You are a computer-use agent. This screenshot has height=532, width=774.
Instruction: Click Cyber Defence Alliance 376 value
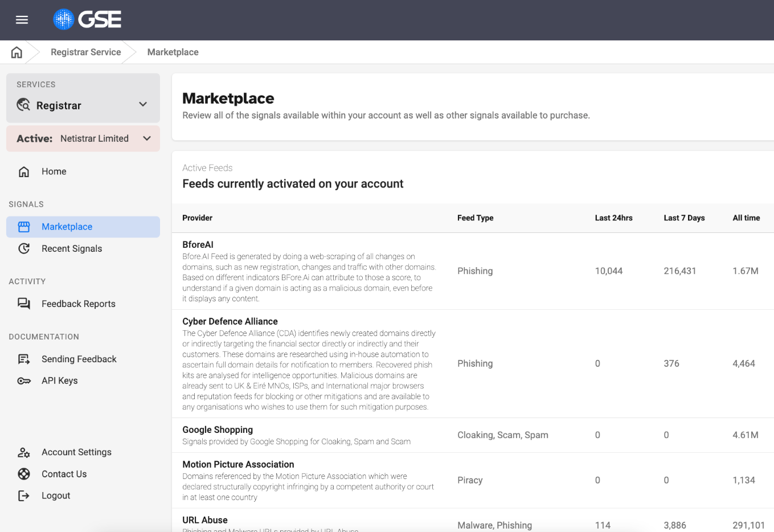click(671, 363)
